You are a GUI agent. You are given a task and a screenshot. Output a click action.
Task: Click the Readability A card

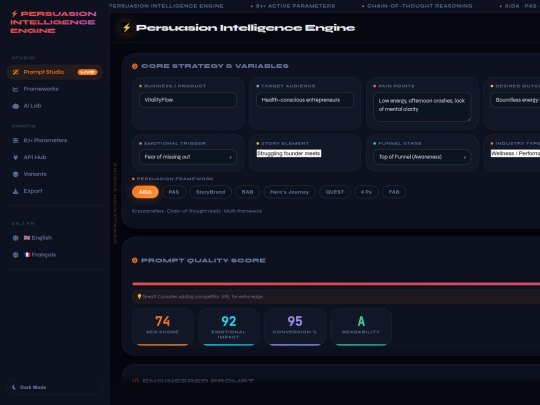(x=361, y=327)
